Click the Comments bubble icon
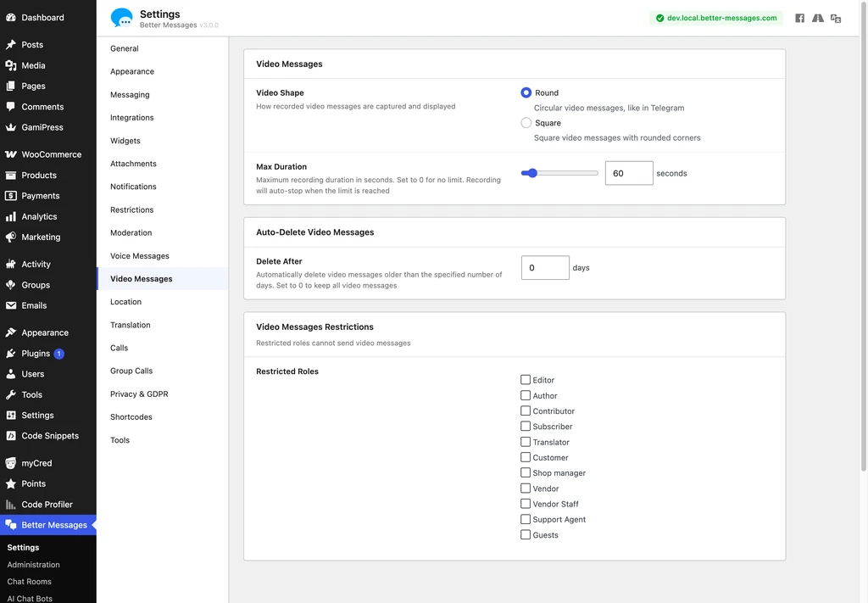Viewport: 868px width, 603px height. 10,106
